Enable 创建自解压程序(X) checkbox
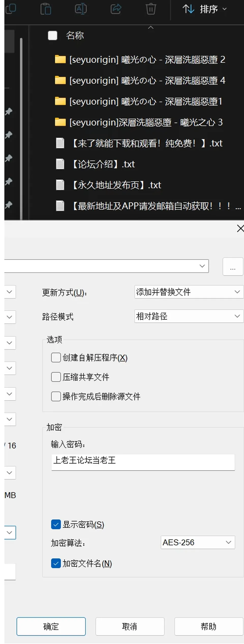Screen dimensions: 244x644 pos(56,358)
